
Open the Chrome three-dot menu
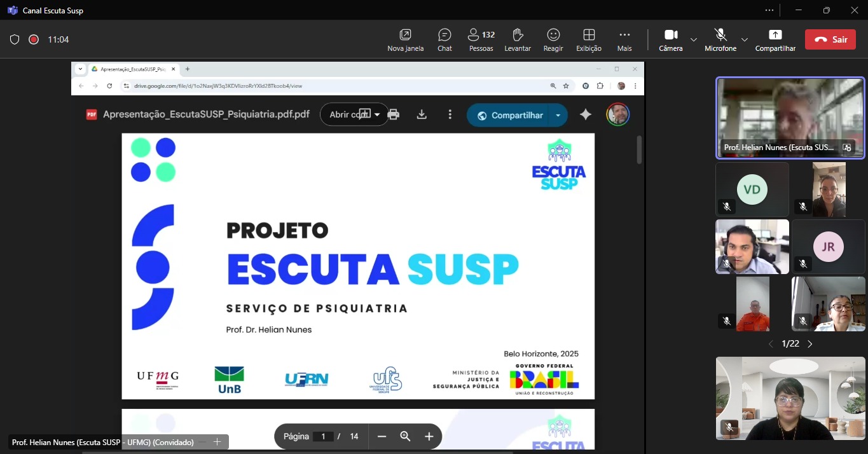(635, 86)
